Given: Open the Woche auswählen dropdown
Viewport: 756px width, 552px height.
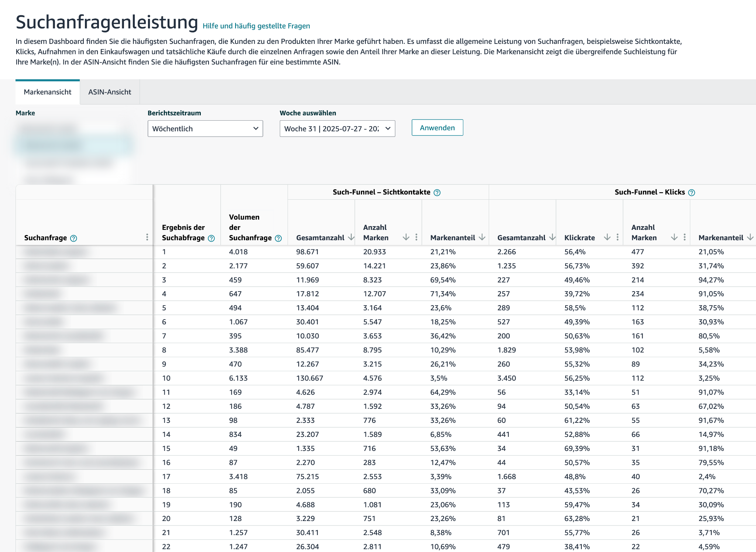Looking at the screenshot, I should point(337,129).
